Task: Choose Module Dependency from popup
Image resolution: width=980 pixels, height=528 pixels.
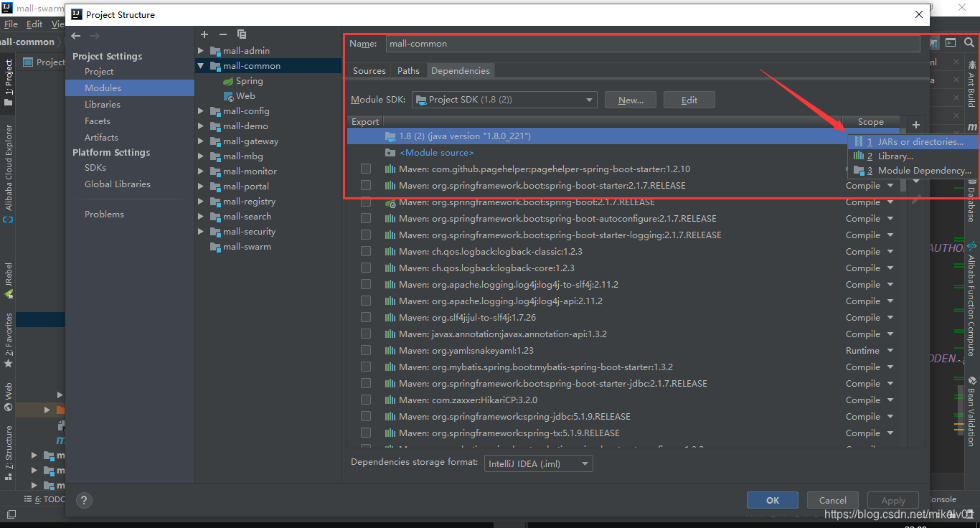Action: point(913,171)
